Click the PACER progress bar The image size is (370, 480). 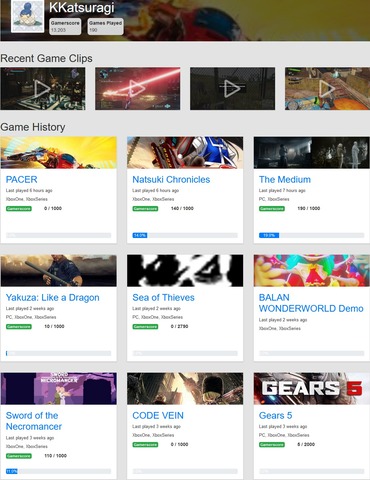[x=59, y=235]
